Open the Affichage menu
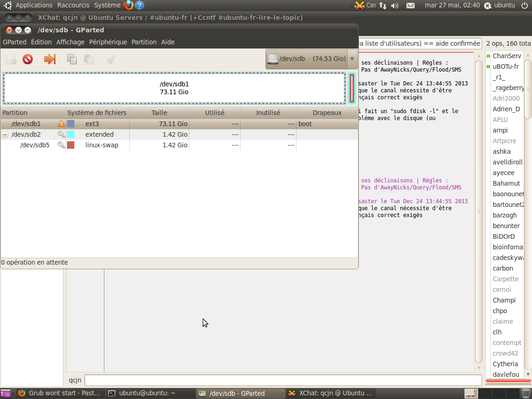This screenshot has height=399, width=532. 70,42
